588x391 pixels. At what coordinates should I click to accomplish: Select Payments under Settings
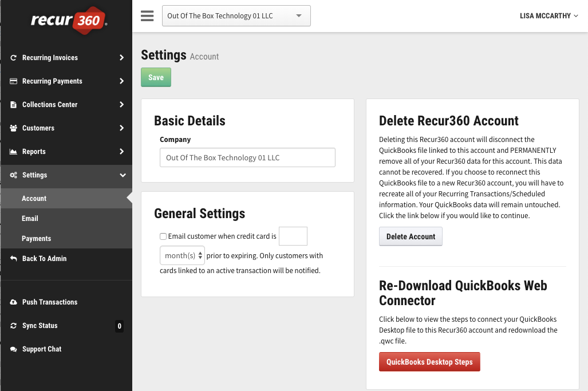(66, 238)
